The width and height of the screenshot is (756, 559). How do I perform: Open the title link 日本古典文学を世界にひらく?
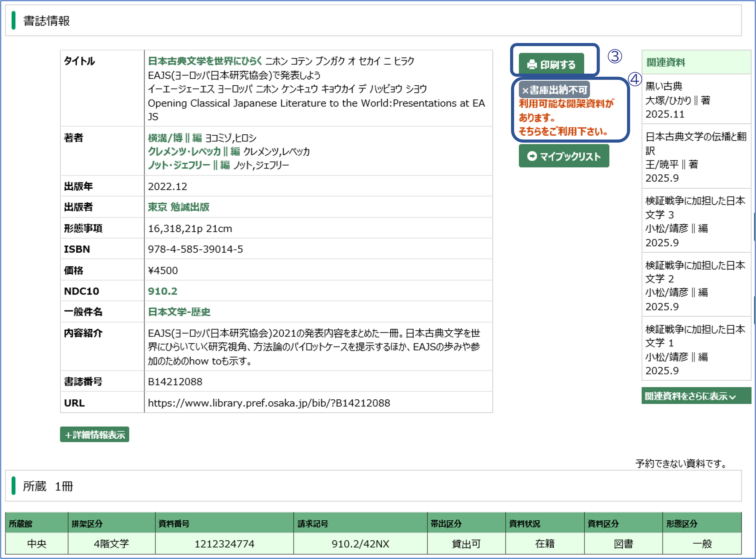point(205,61)
